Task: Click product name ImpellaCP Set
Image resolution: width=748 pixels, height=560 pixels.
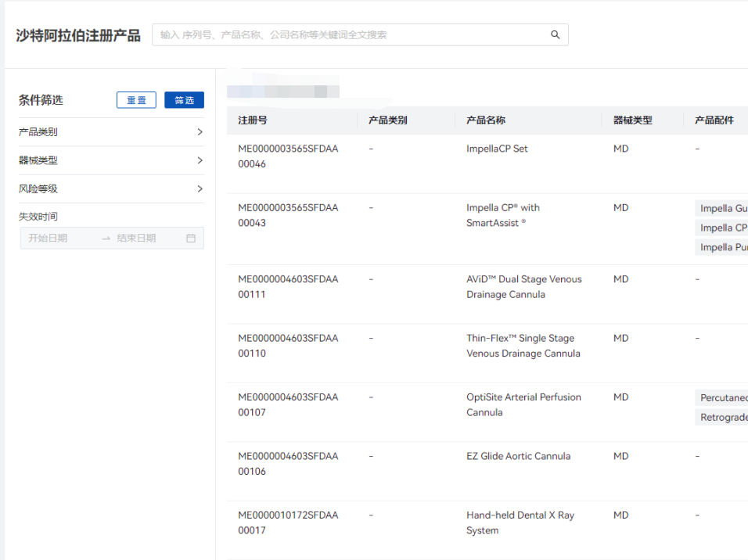Action: click(x=497, y=149)
